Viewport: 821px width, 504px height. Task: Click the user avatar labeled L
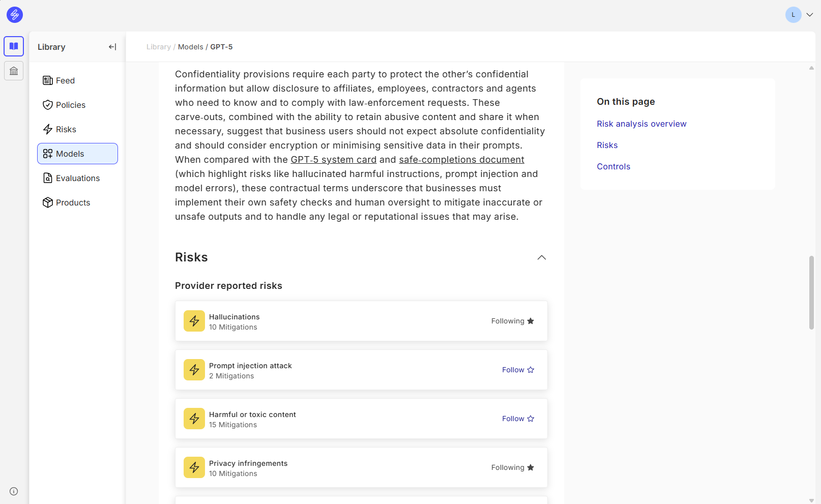793,15
